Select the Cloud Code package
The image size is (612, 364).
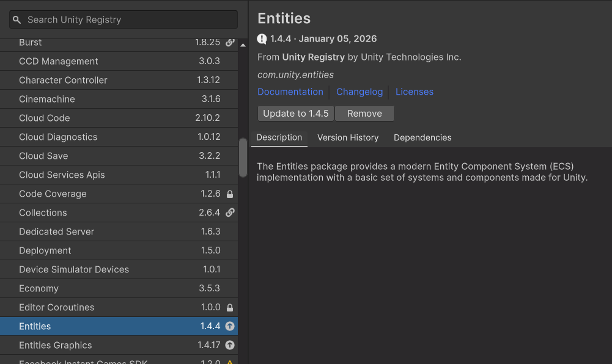[x=119, y=118]
